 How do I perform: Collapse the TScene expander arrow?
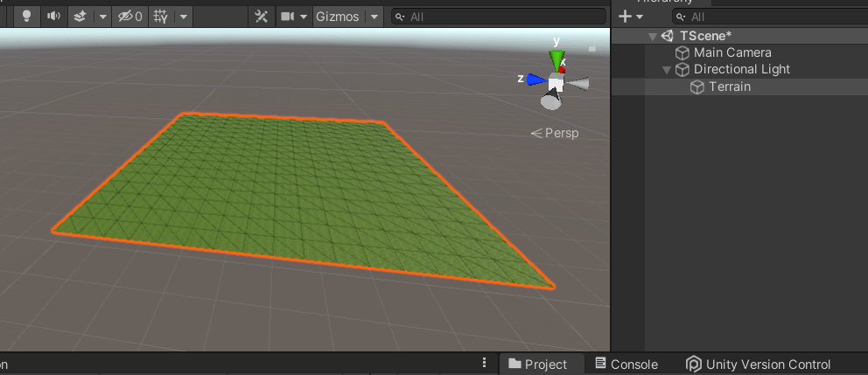653,37
